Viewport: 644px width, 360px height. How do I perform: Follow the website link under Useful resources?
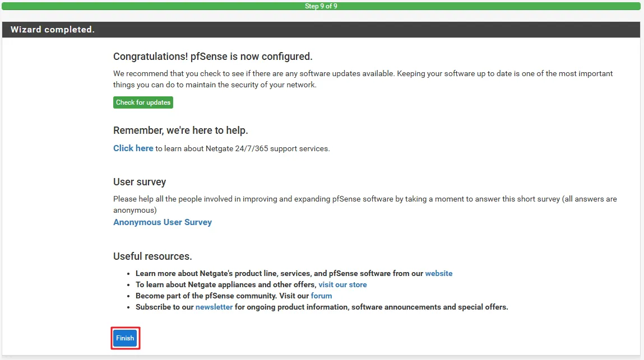[439, 273]
